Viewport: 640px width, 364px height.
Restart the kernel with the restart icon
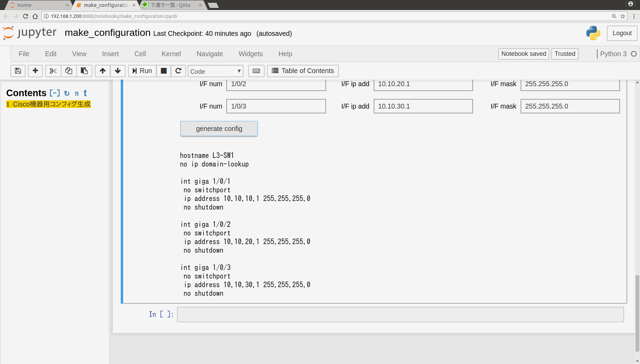pyautogui.click(x=179, y=71)
